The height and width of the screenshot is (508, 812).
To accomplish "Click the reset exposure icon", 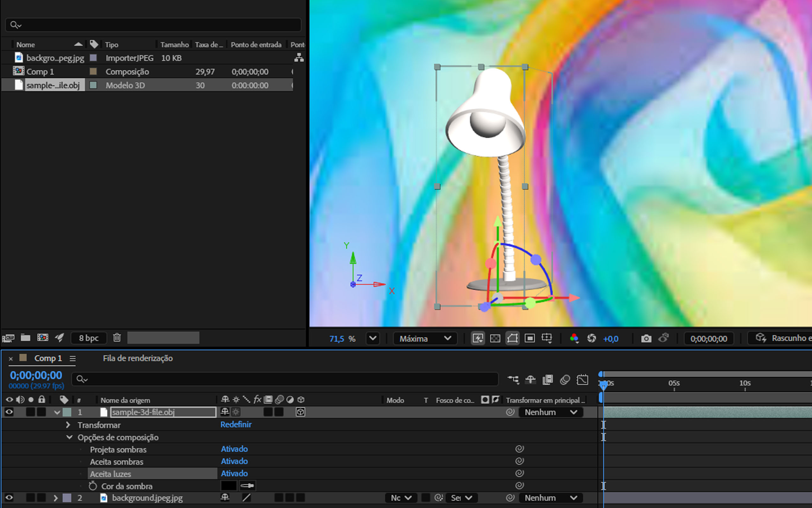I will (591, 338).
